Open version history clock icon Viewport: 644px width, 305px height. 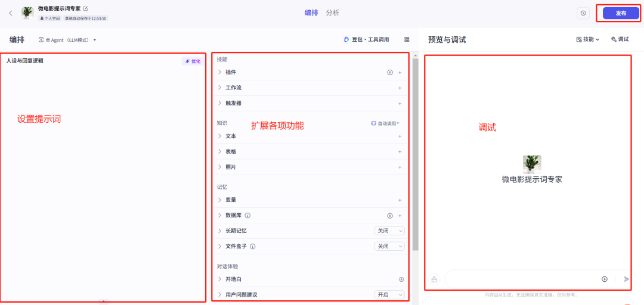click(583, 13)
